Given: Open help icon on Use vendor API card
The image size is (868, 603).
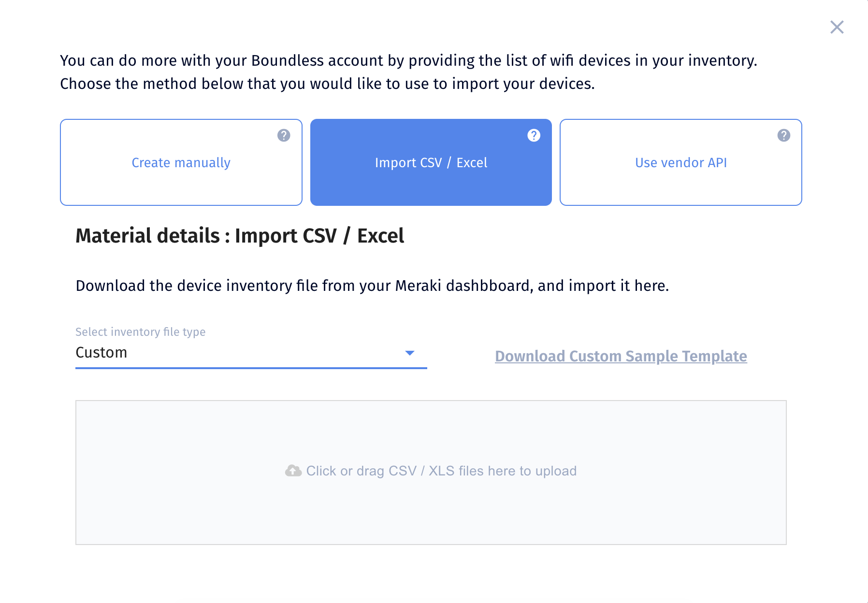Looking at the screenshot, I should (x=783, y=135).
